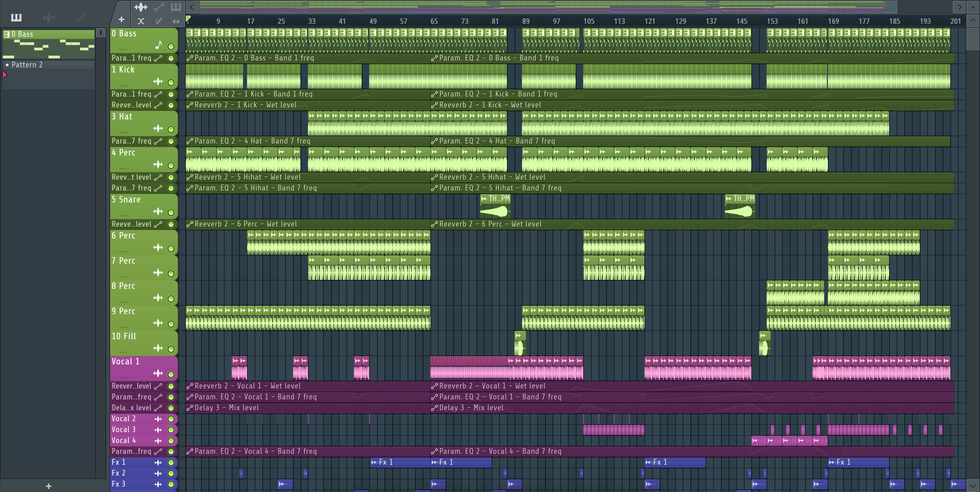The height and width of the screenshot is (492, 980).
Task: Click the plus button at the picker bottom
Action: (48, 486)
